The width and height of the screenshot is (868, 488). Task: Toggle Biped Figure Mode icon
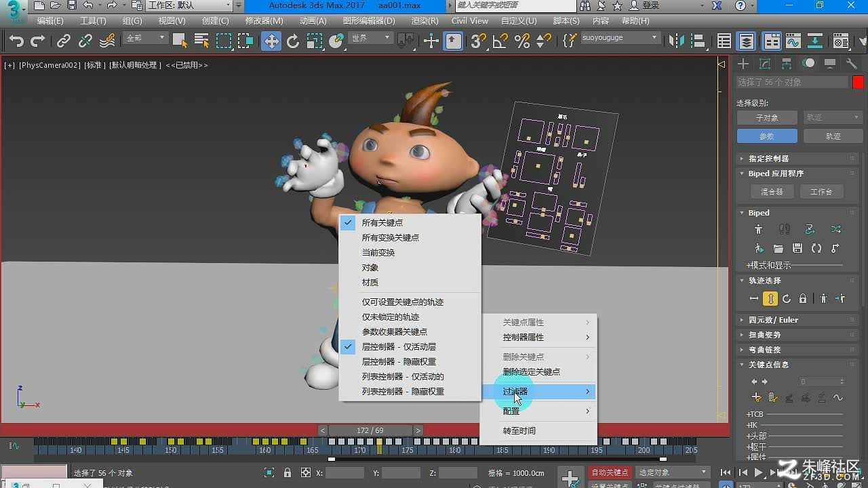(x=759, y=230)
